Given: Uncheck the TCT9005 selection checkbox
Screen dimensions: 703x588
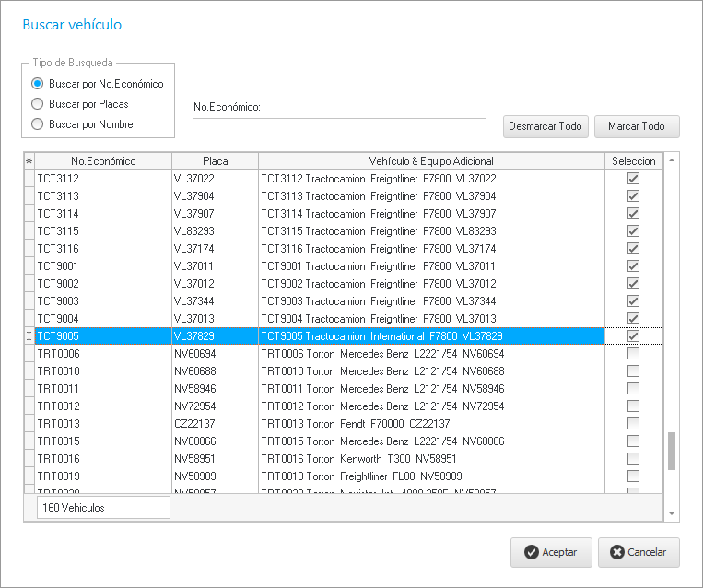Looking at the screenshot, I should (633, 336).
